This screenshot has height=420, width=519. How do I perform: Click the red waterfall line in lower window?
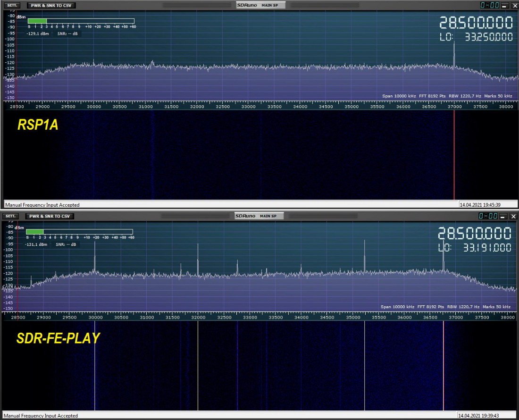tap(443, 366)
